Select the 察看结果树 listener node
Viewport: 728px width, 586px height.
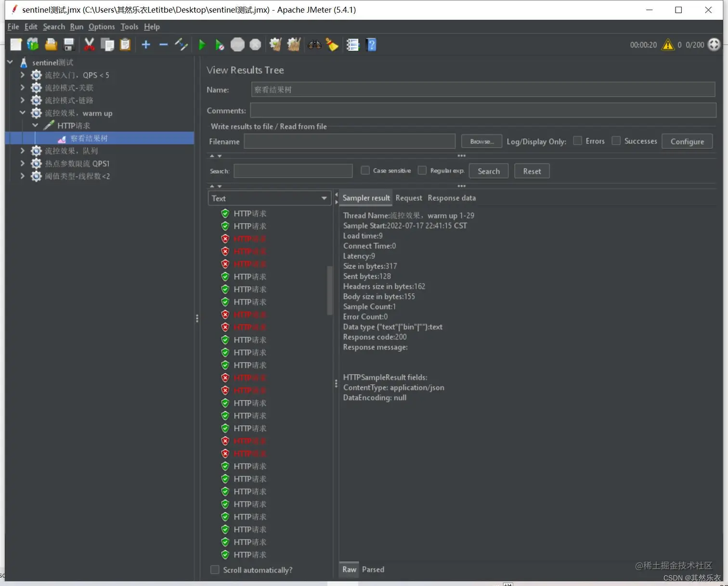[x=89, y=139]
